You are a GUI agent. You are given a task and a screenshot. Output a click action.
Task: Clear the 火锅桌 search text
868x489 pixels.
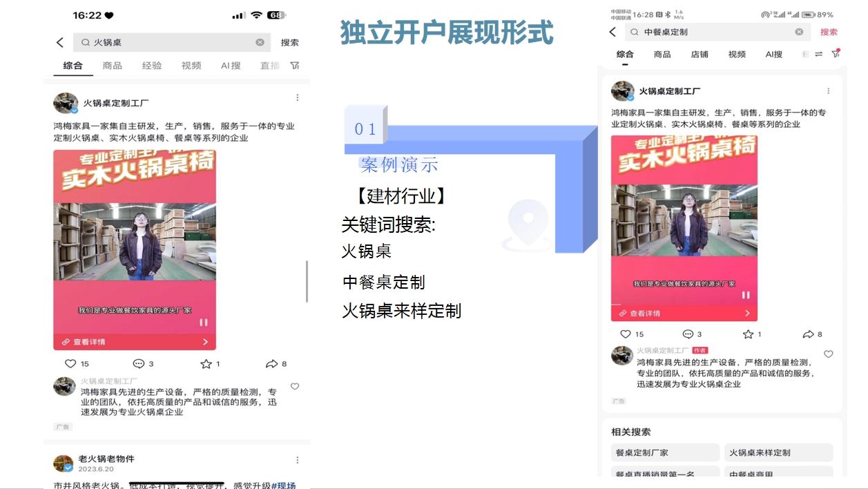pos(260,42)
